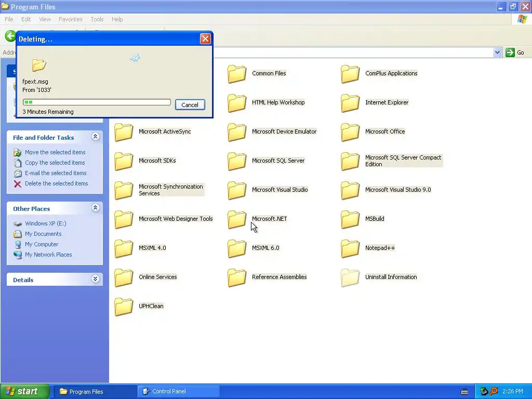Select the UPHClean folder icon
Image resolution: width=532 pixels, height=399 pixels.
(x=124, y=307)
